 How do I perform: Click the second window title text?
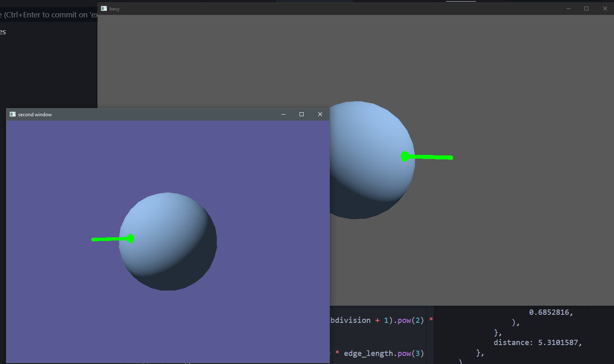coord(36,114)
